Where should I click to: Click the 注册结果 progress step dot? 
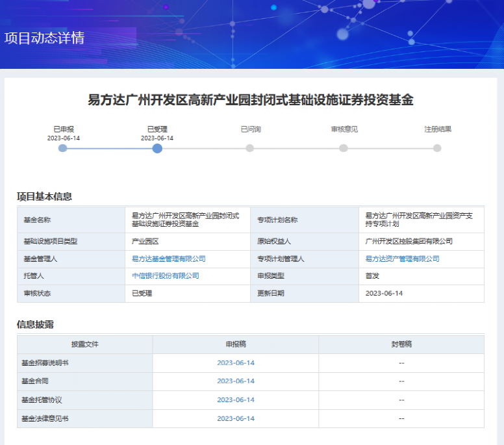pos(437,148)
